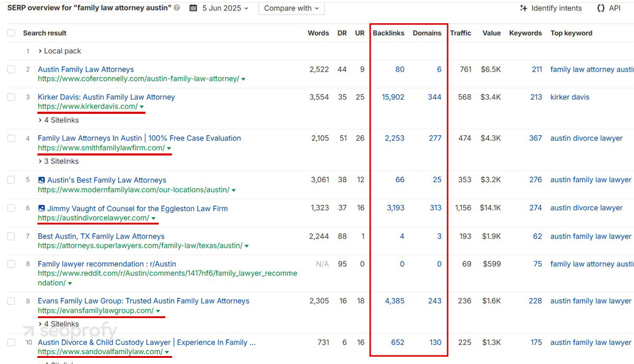The width and height of the screenshot is (634, 364).
Task: Click the 15,902 backlinks value for Kirker Davis
Action: pyautogui.click(x=393, y=97)
